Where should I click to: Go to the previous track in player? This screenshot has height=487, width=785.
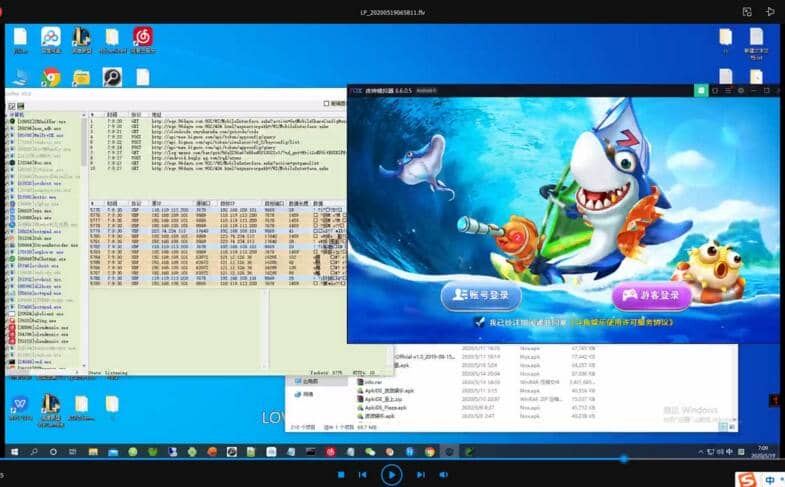(x=363, y=474)
